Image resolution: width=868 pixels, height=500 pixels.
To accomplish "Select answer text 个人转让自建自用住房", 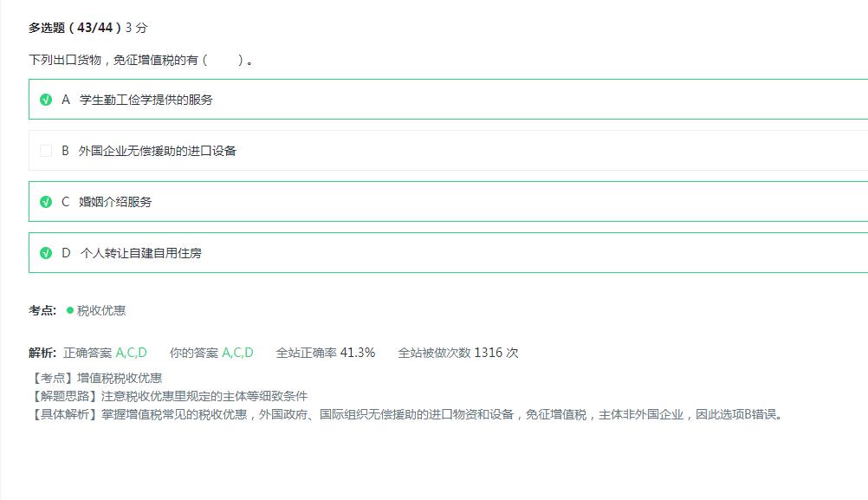I will (x=140, y=253).
